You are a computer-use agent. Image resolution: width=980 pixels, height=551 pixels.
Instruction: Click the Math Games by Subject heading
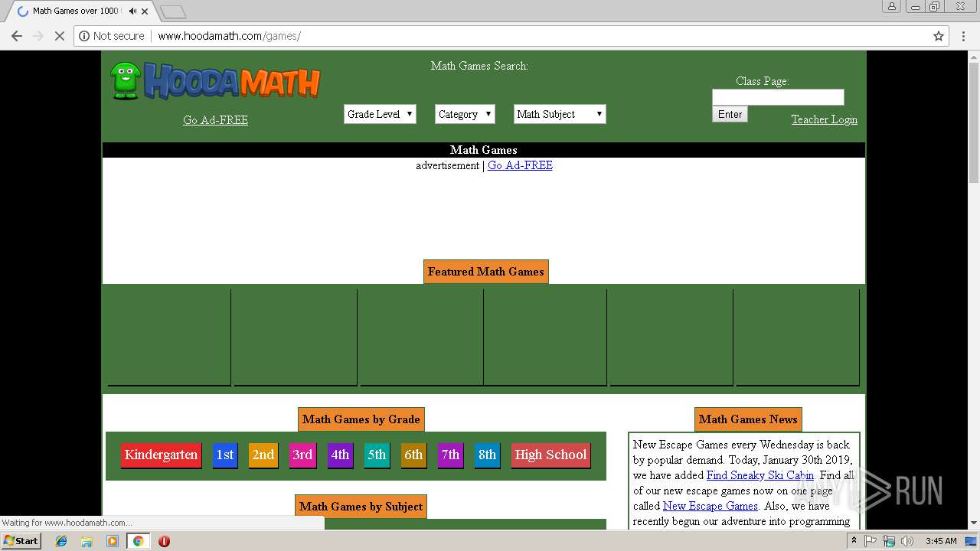pos(361,507)
